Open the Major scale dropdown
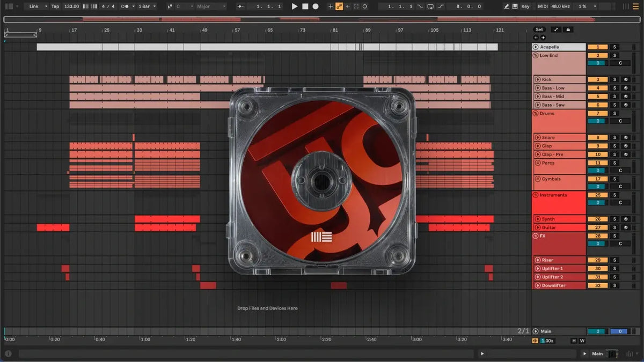The image size is (644, 362). click(x=210, y=6)
